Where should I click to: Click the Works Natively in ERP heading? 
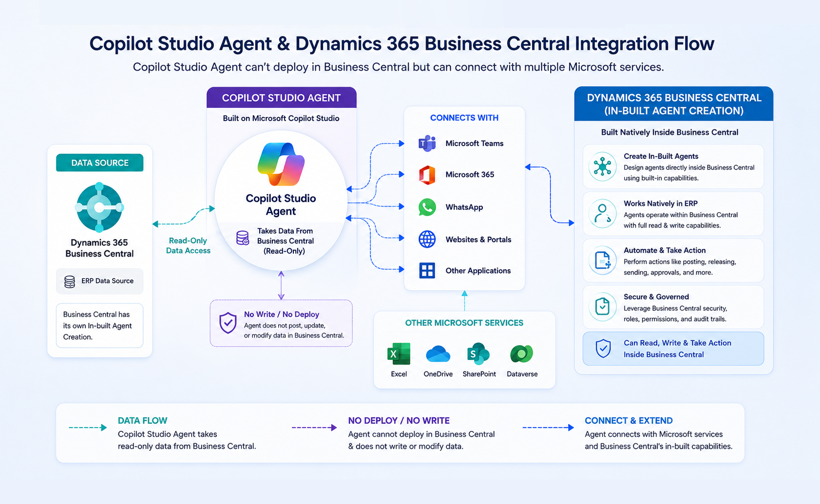[661, 204]
